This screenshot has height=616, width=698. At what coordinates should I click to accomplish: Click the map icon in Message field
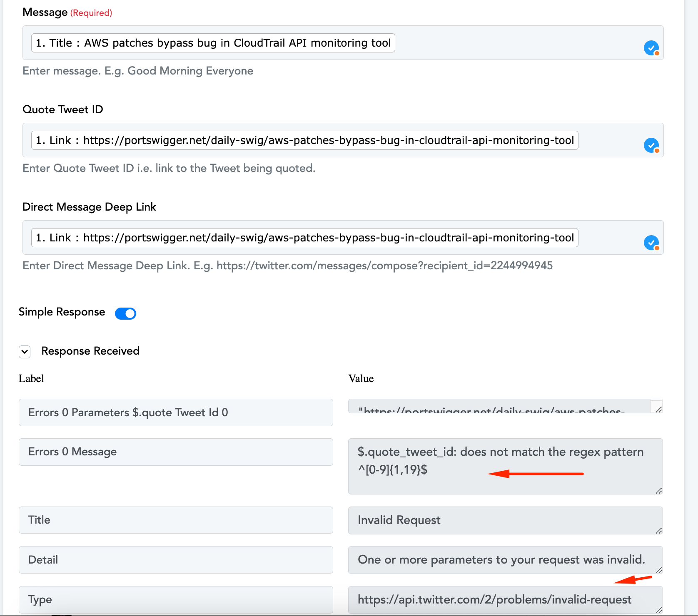[x=651, y=48]
